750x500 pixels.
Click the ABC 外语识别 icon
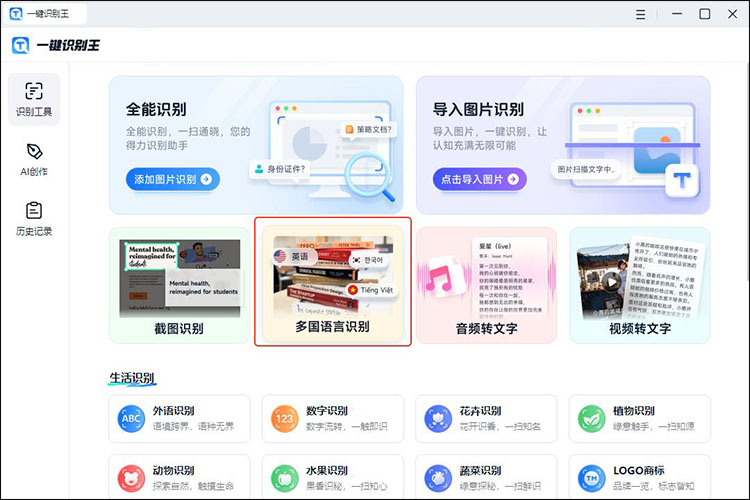(131, 419)
